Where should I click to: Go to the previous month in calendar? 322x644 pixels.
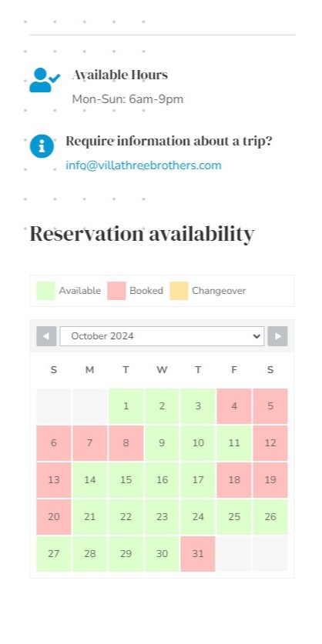pos(46,336)
